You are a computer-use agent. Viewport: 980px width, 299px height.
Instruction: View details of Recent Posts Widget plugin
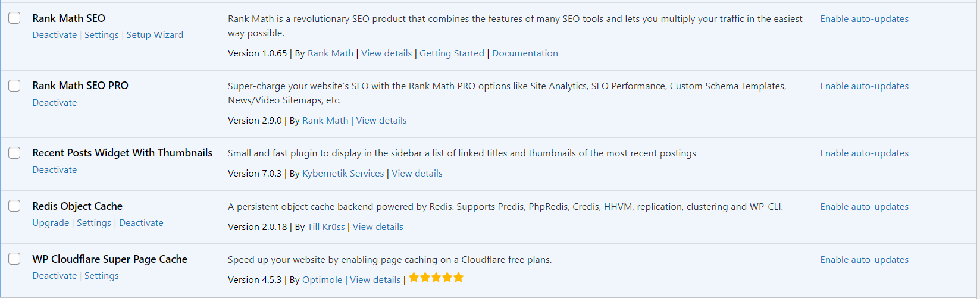tap(417, 174)
